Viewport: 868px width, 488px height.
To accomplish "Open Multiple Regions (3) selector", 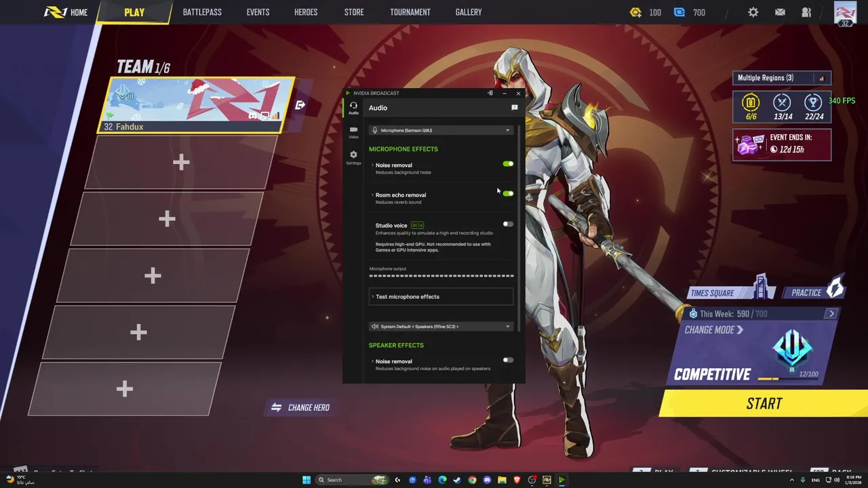I will coord(781,78).
